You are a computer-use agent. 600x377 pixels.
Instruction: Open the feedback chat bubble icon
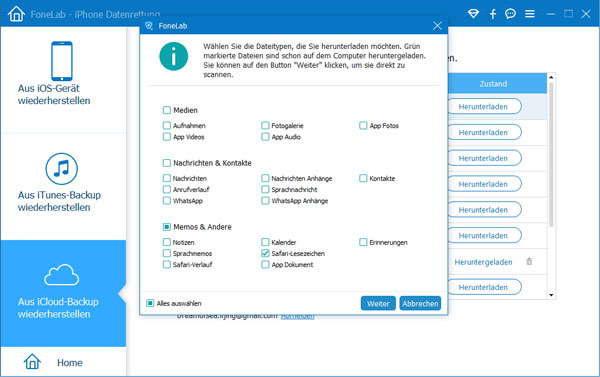tap(510, 14)
